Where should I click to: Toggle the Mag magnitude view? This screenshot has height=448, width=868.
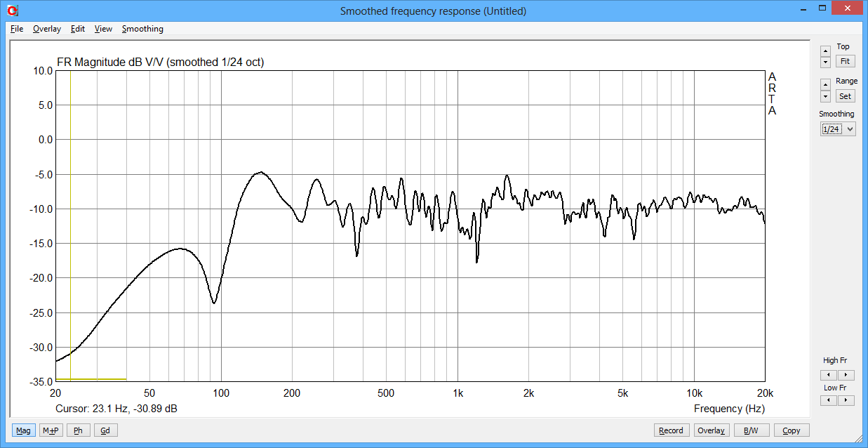pos(23,430)
